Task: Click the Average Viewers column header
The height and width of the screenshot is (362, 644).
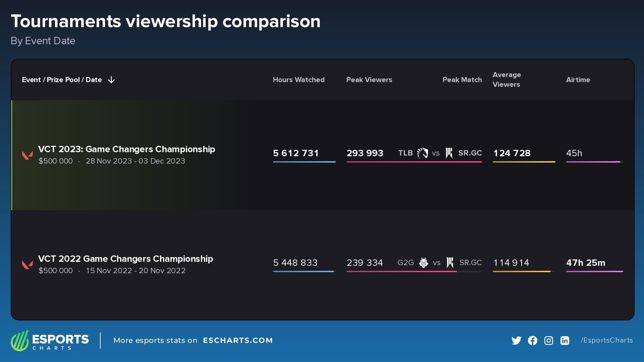Action: point(506,79)
